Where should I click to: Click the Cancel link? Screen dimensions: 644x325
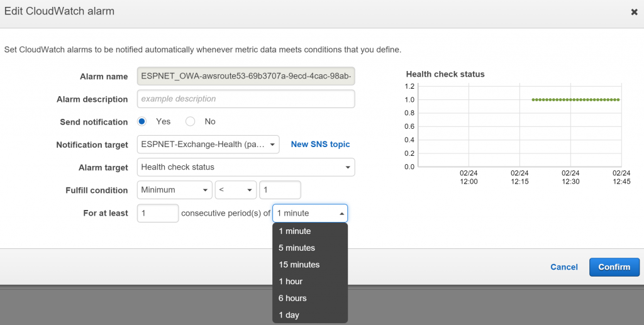click(x=563, y=267)
